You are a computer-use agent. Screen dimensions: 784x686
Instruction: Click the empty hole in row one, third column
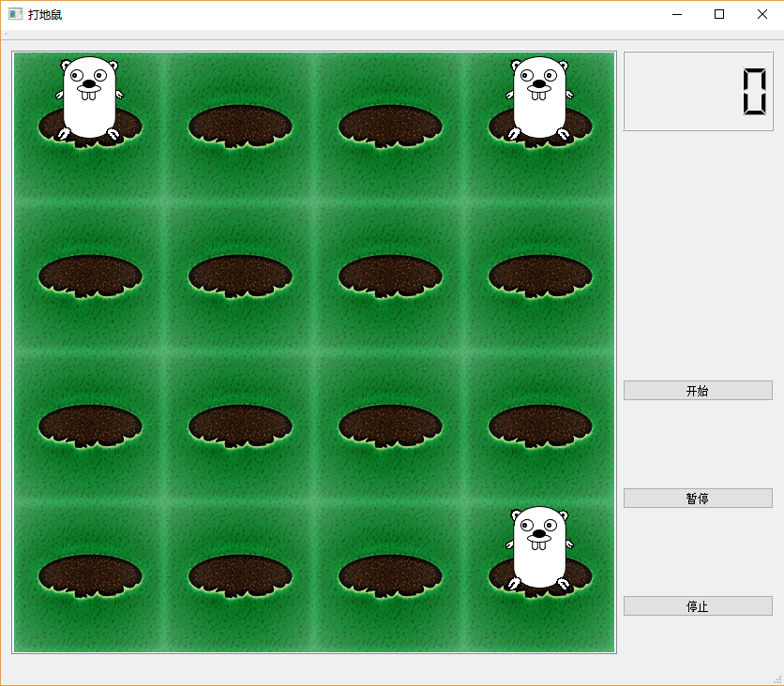[390, 127]
